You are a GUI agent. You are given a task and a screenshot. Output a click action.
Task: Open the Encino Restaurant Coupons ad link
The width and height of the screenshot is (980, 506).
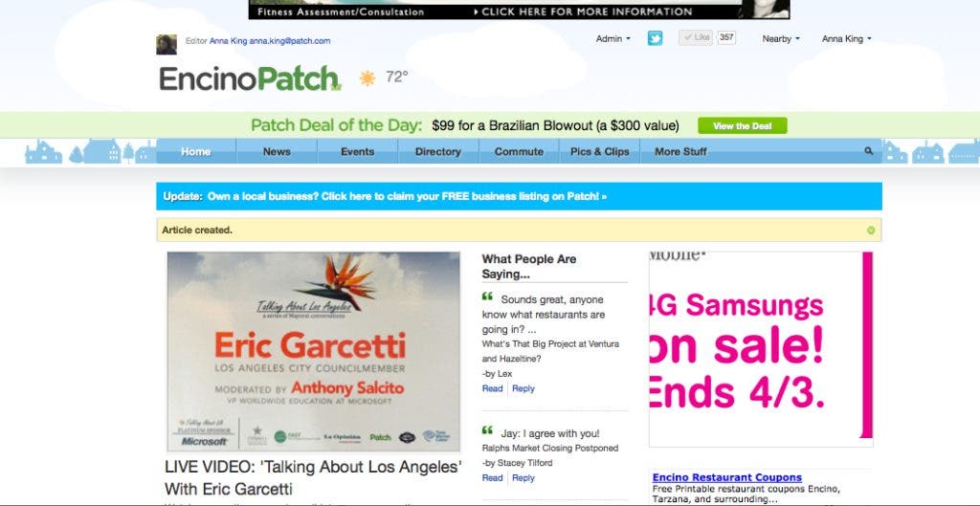coord(727,478)
